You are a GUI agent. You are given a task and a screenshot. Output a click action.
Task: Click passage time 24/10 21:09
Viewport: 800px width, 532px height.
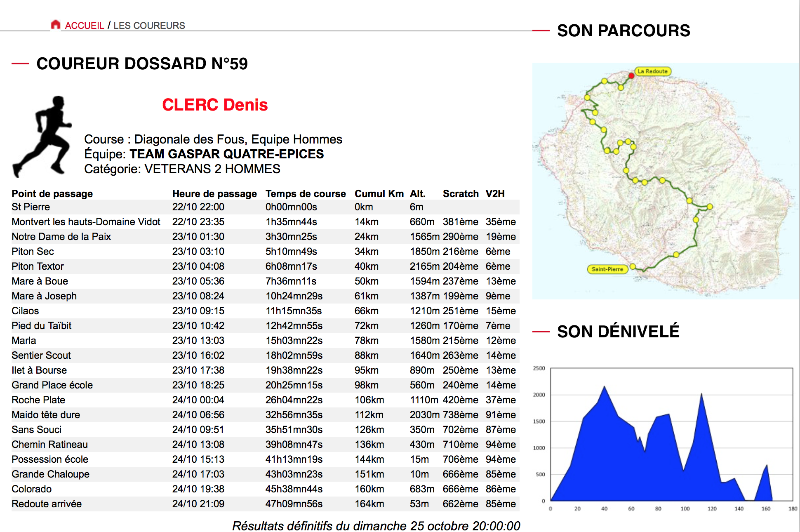pos(198,504)
